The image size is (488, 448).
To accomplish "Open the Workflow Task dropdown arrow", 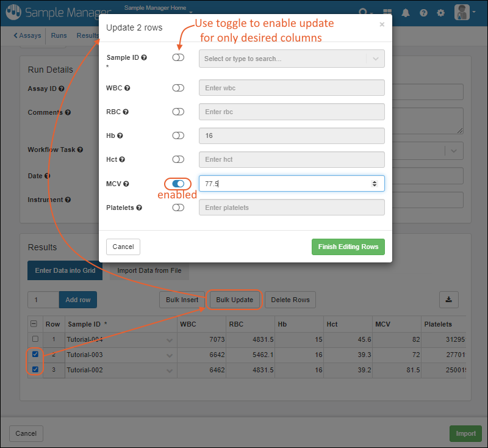I will click(453, 150).
